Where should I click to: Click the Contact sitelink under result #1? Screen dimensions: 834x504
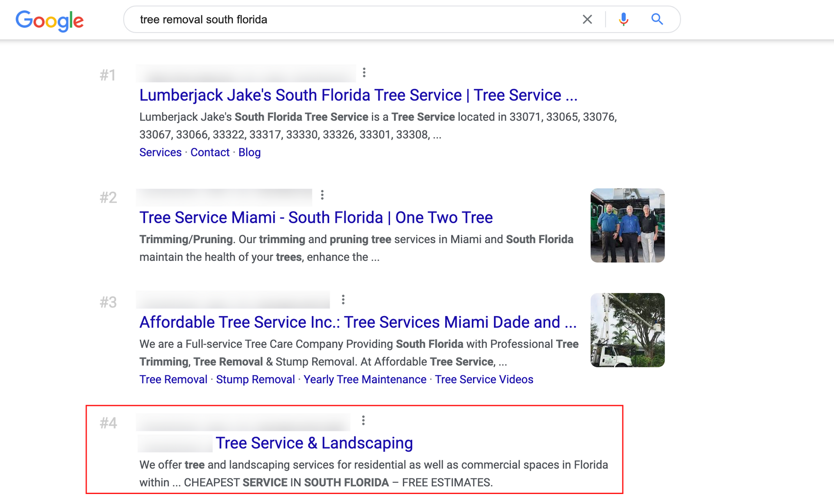(x=210, y=152)
